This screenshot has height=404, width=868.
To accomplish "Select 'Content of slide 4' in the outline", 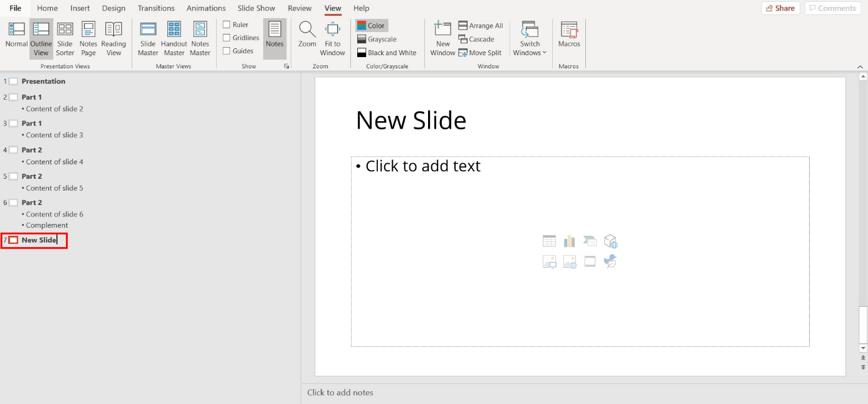I will pos(55,161).
